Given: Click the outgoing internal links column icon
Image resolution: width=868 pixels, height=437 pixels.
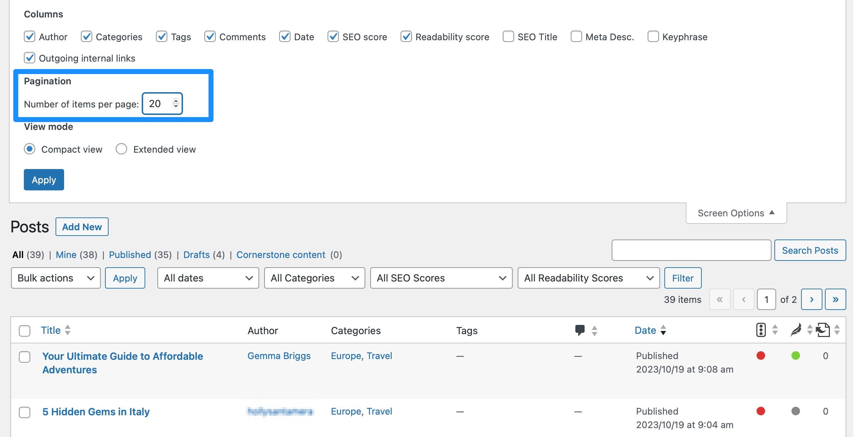Looking at the screenshot, I should (x=822, y=330).
